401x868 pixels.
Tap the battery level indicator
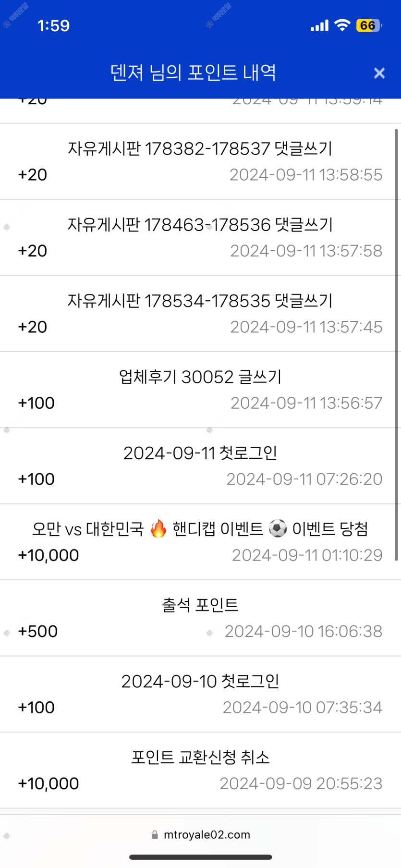(368, 25)
